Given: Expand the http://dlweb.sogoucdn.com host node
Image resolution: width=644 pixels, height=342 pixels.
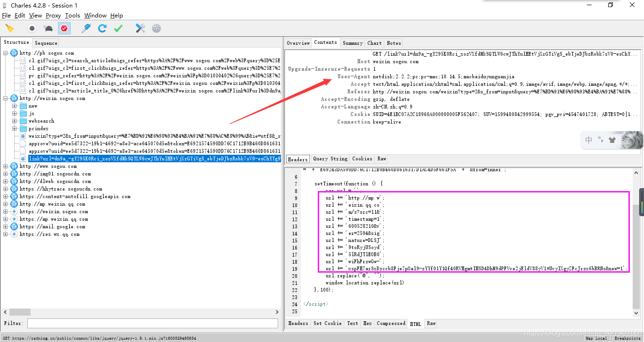Looking at the screenshot, I should tap(6, 181).
